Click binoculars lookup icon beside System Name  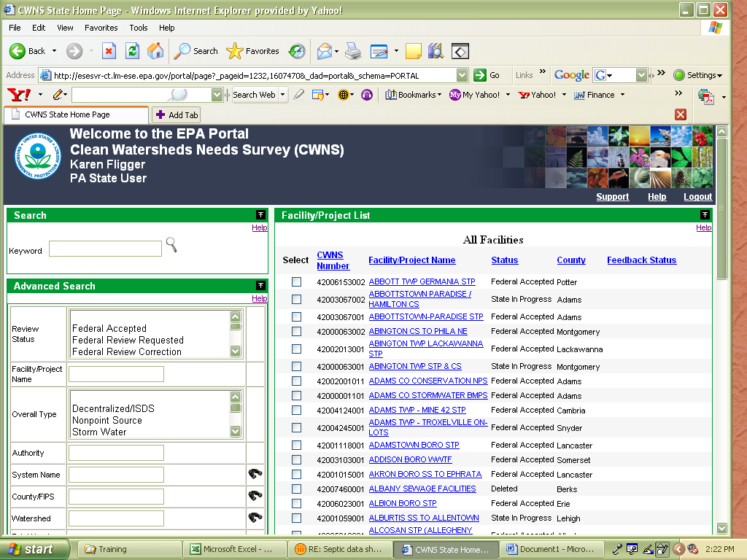click(255, 474)
